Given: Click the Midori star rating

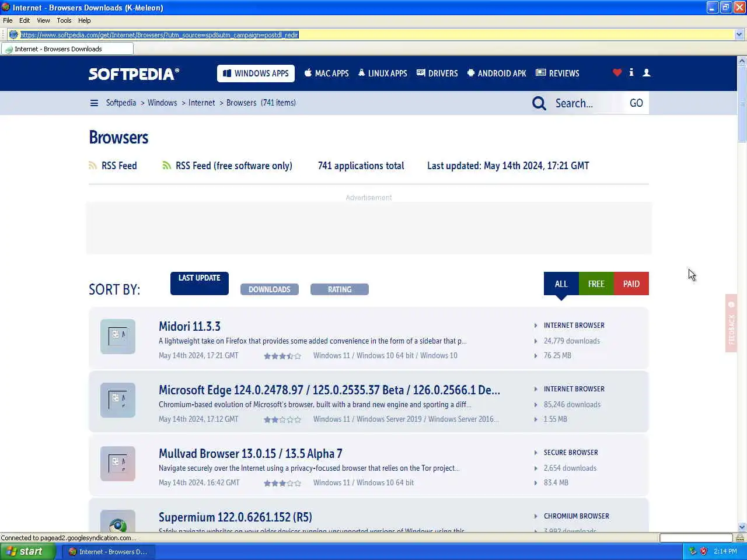Looking at the screenshot, I should [282, 356].
